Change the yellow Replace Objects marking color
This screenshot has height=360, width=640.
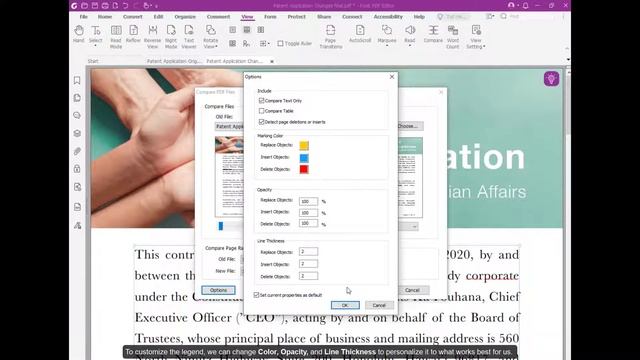(x=304, y=145)
